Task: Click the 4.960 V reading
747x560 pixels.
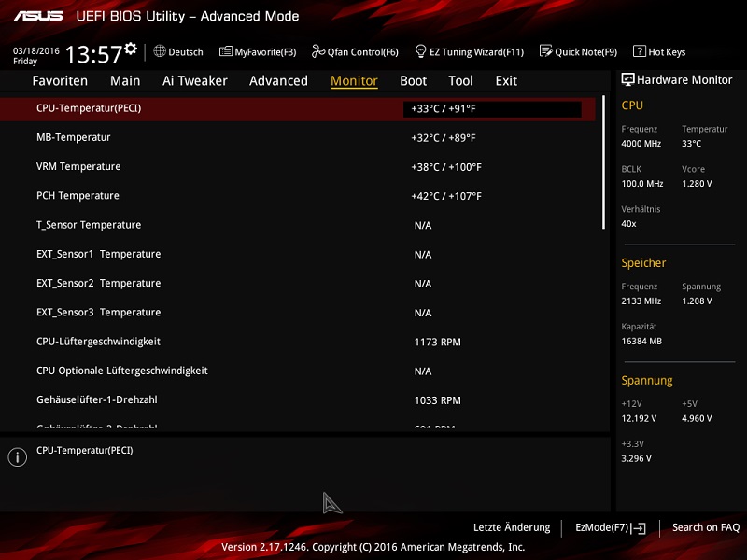Action: point(697,418)
